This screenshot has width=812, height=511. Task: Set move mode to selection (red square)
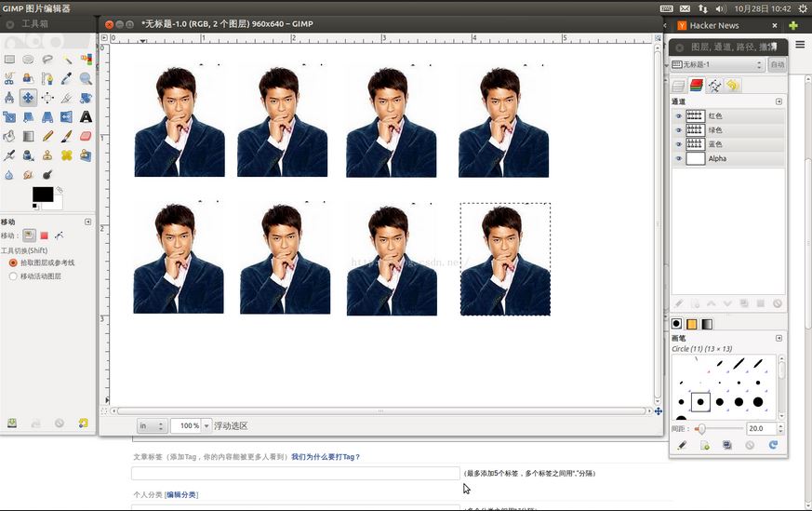pos(44,235)
